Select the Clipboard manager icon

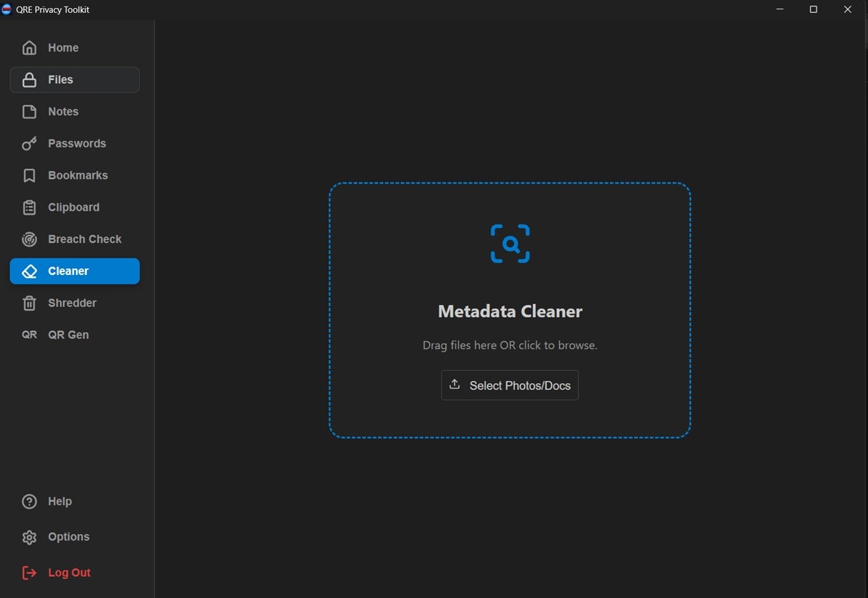coord(28,207)
